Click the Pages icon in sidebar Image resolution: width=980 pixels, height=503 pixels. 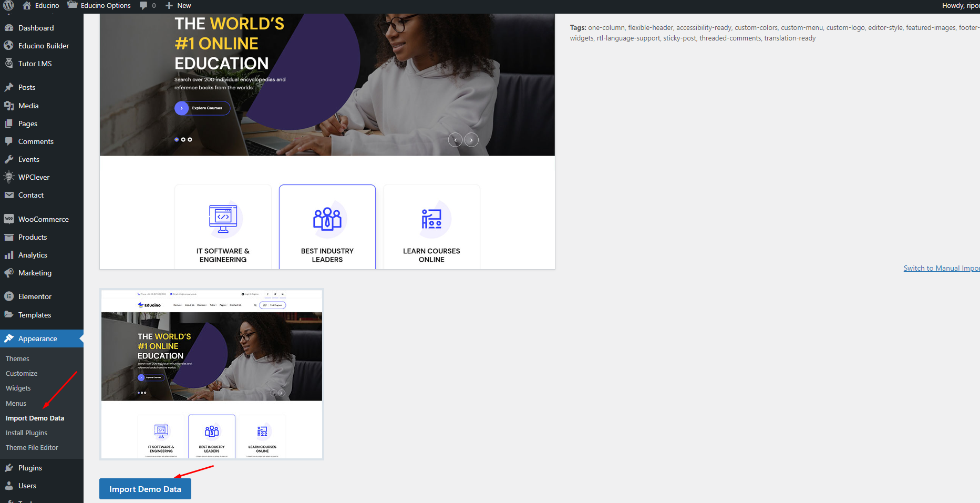click(x=9, y=124)
